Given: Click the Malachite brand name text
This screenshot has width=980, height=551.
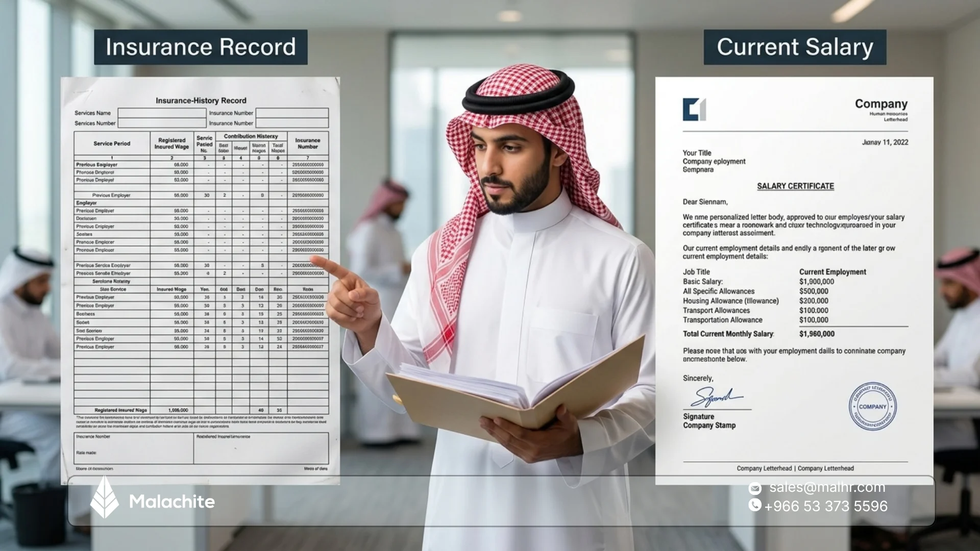Looking at the screenshot, I should click(x=172, y=502).
